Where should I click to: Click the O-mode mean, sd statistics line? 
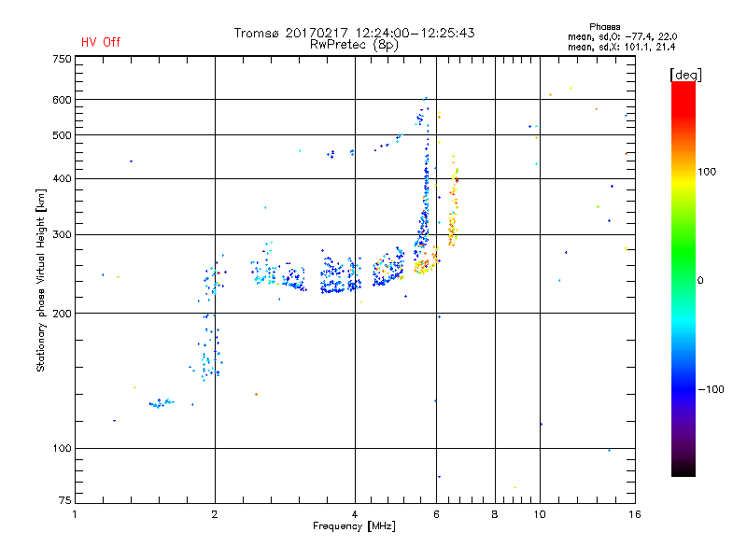click(x=621, y=36)
